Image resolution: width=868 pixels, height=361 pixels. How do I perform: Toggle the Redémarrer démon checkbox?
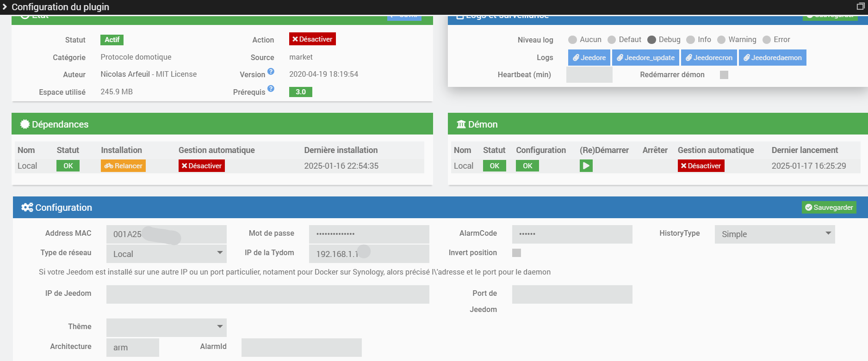tap(724, 75)
